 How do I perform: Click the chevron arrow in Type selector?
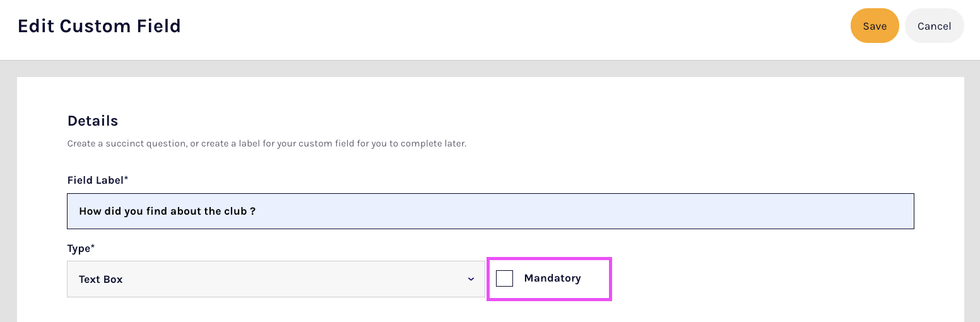471,279
